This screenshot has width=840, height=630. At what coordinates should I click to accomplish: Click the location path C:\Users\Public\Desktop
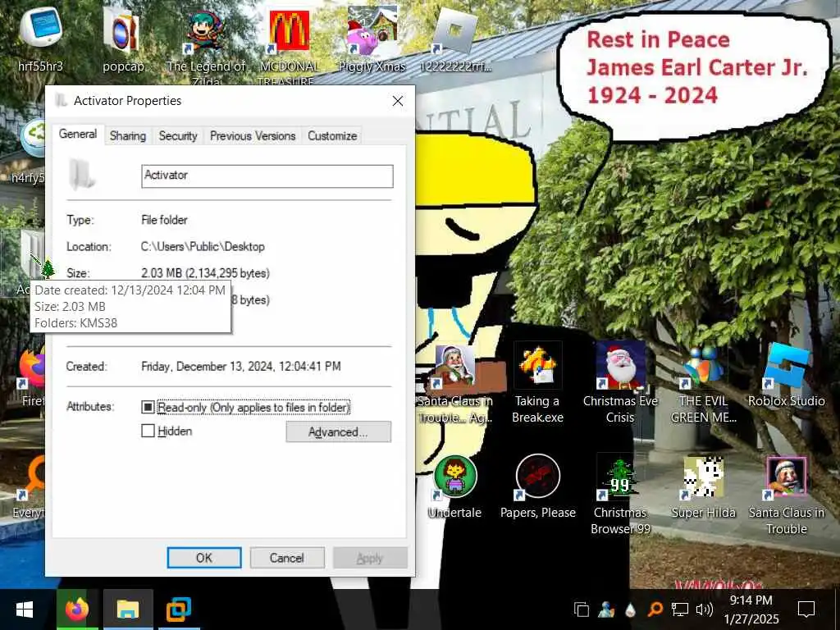click(x=203, y=246)
